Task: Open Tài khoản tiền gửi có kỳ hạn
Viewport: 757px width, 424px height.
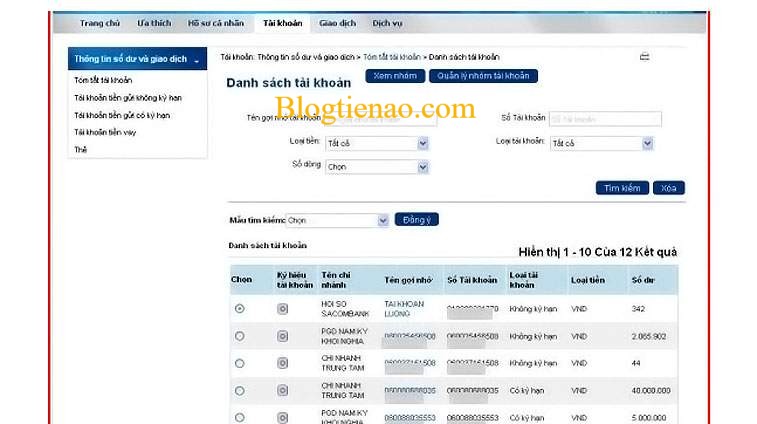Action: pos(122,115)
